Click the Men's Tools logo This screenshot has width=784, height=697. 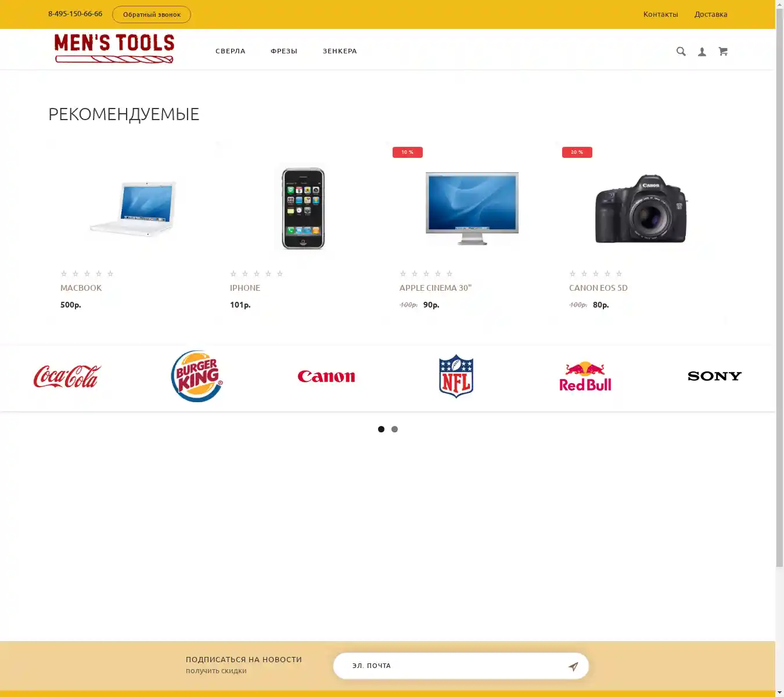click(x=114, y=49)
